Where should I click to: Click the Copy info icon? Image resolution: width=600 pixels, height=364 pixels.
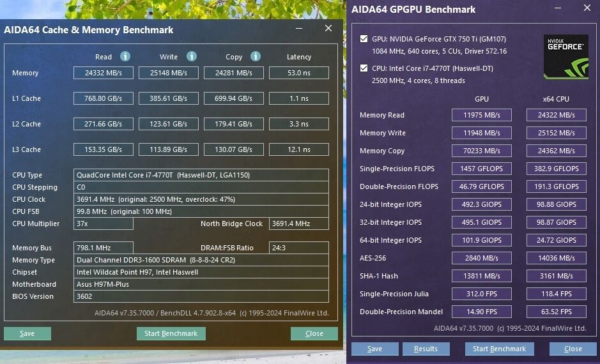(x=256, y=57)
